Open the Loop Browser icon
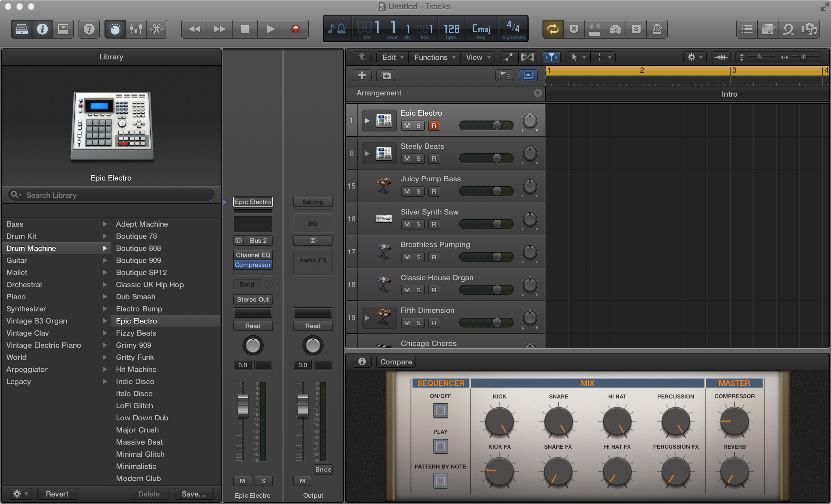831x504 pixels. click(789, 29)
